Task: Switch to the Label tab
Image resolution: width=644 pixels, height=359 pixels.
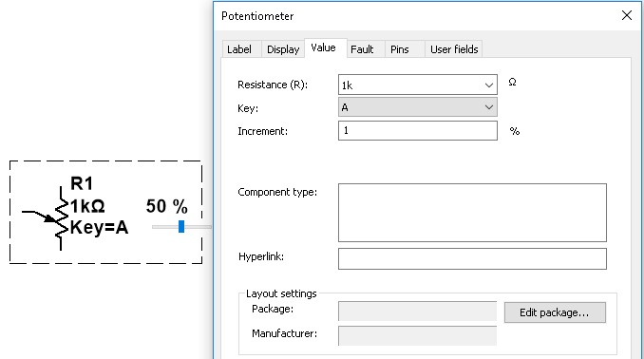Action: (x=239, y=49)
